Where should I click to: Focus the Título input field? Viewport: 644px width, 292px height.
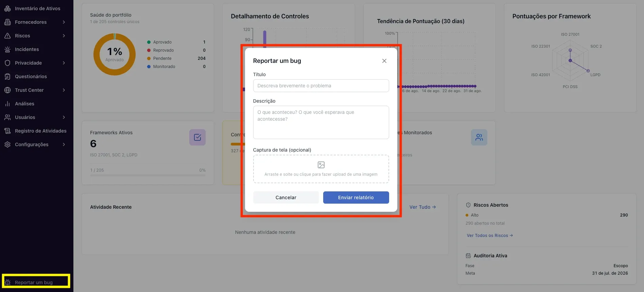[x=321, y=86]
